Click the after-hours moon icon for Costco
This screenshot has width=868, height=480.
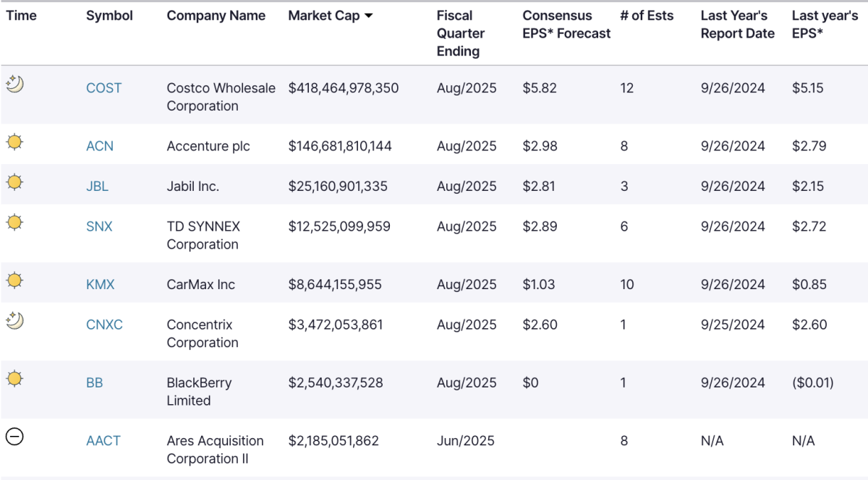point(14,85)
